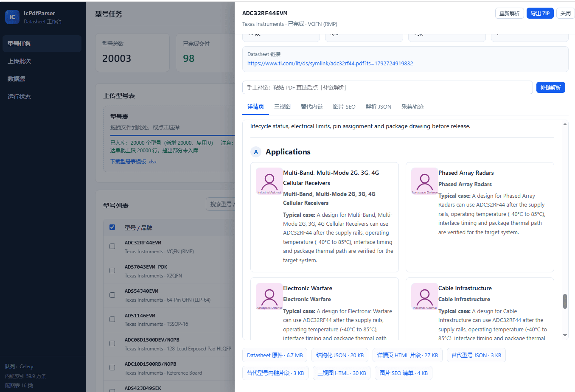Viewport: 575px width, 392px height.
Task: Open 数据源 in the sidebar
Action: tap(42, 79)
